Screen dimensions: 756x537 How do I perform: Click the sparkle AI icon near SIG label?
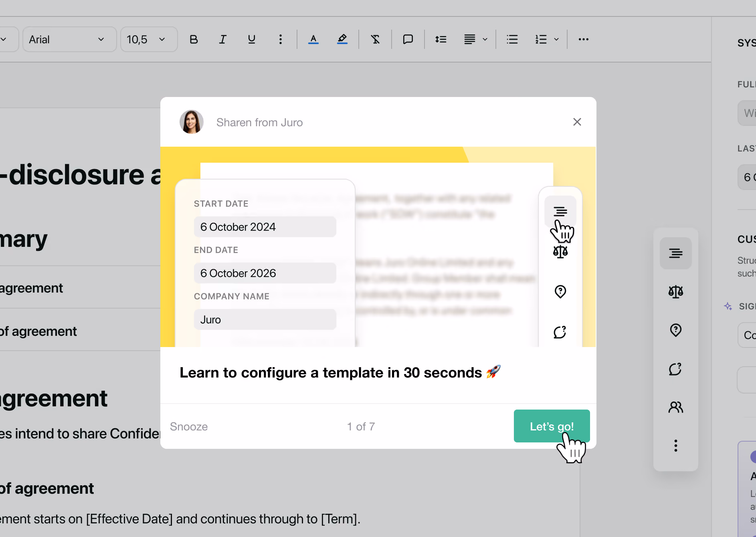point(728,307)
